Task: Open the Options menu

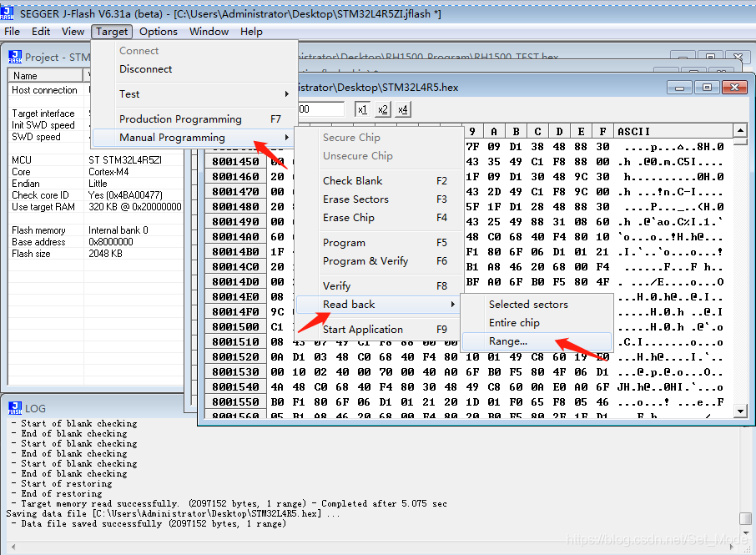Action: point(159,32)
